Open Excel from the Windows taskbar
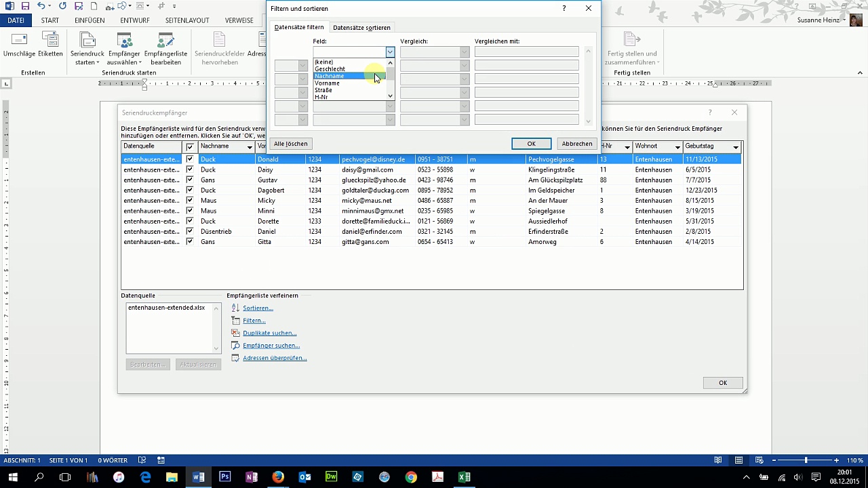This screenshot has height=488, width=868. point(464,477)
